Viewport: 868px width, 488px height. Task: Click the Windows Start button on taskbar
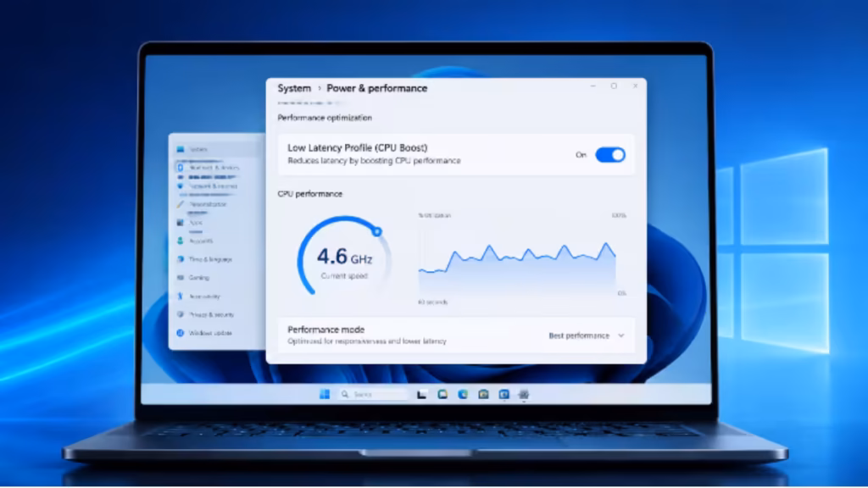325,394
